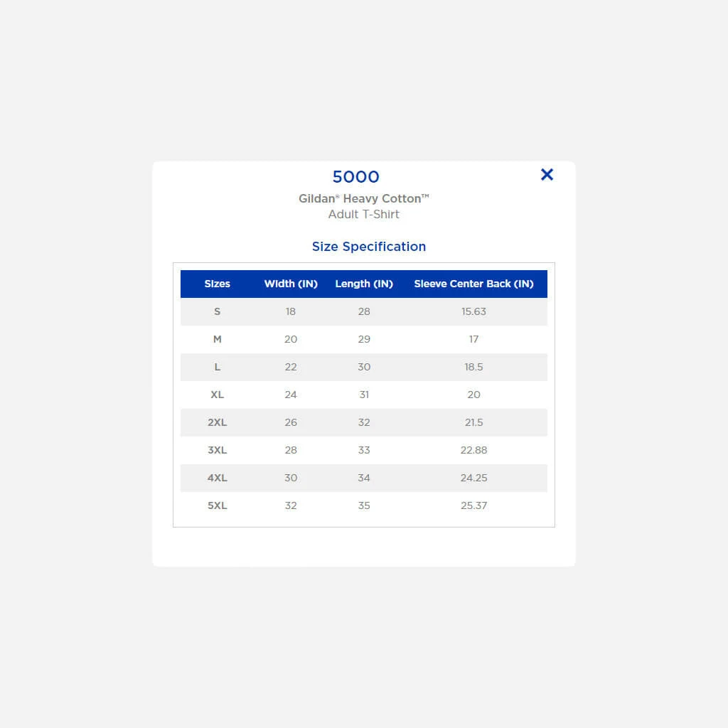Select the XL size row label
This screenshot has width=728, height=728.
(x=217, y=395)
